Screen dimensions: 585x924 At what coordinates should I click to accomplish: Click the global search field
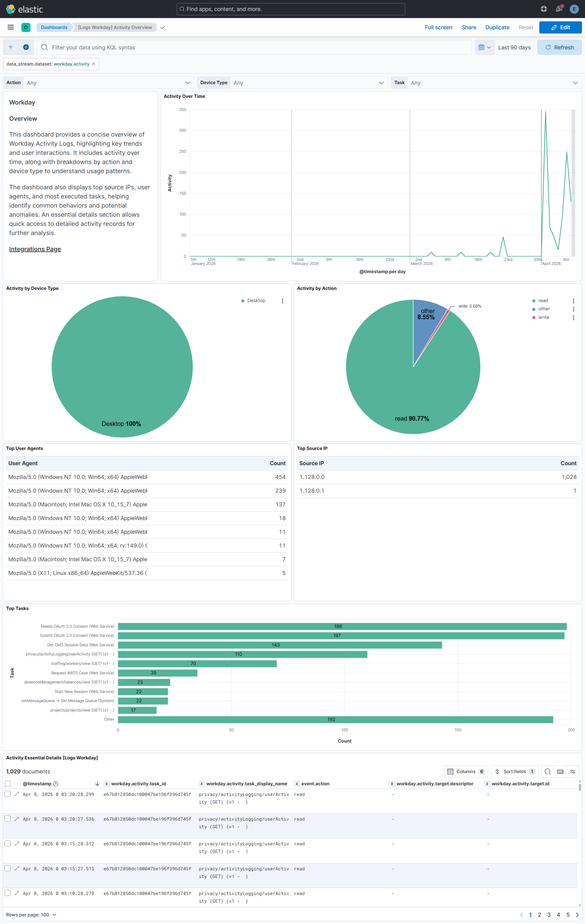click(x=291, y=9)
